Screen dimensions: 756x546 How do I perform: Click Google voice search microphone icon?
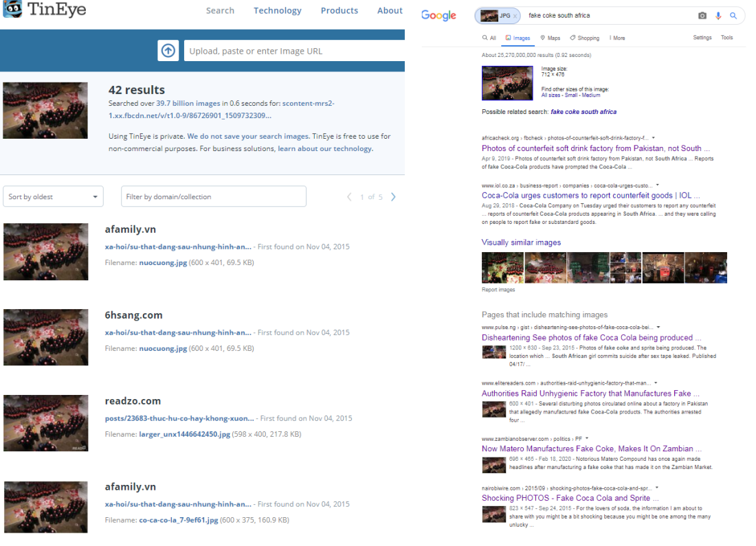718,15
